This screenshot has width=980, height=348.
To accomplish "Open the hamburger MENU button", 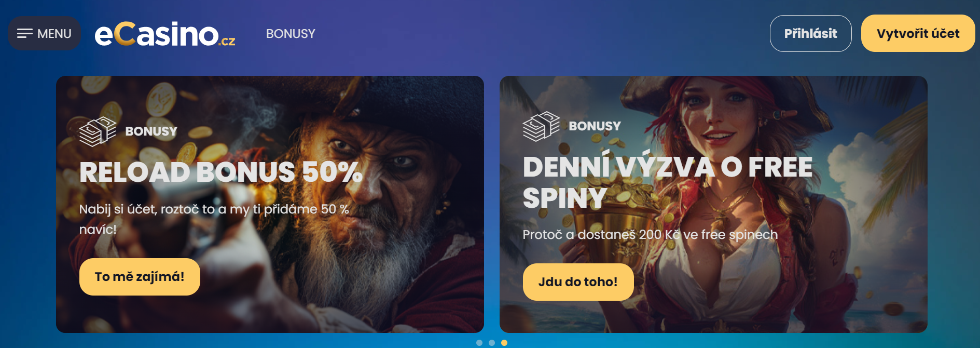I will (x=44, y=33).
